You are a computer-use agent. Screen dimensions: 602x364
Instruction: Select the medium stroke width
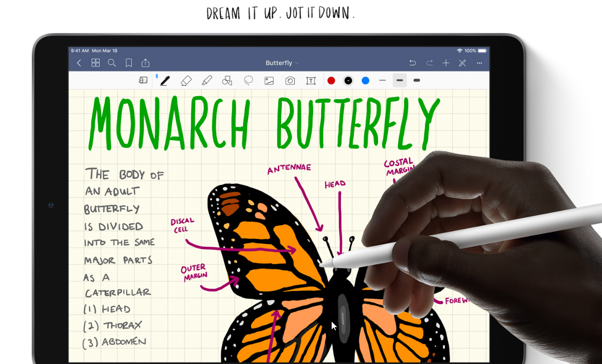[x=400, y=80]
